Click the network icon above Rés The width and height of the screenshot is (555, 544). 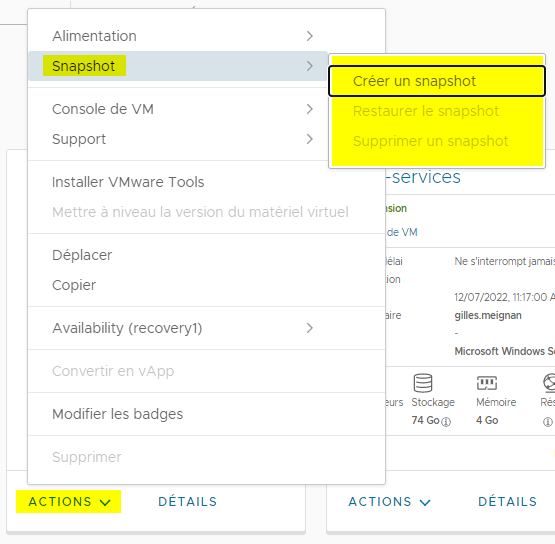tap(549, 383)
